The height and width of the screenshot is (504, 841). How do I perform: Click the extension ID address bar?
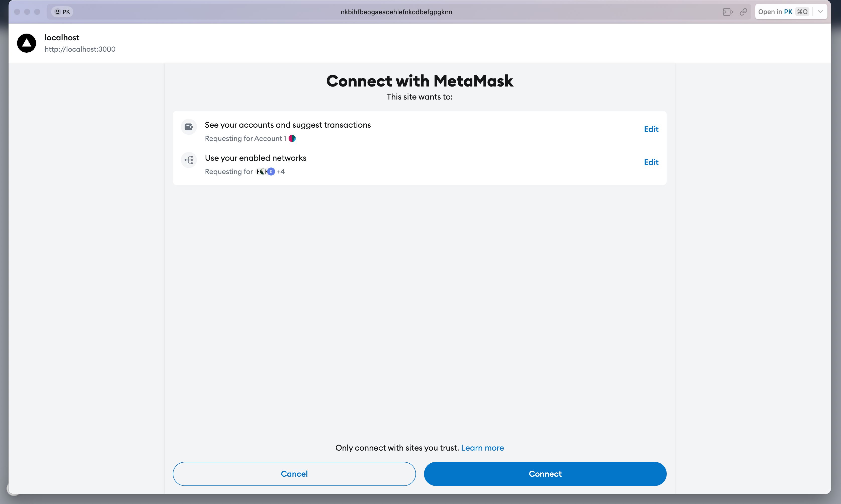pyautogui.click(x=396, y=12)
